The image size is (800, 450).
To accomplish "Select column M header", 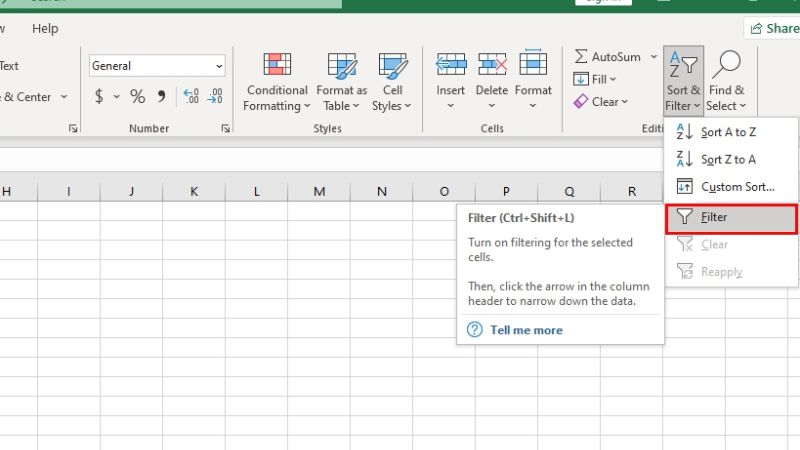I will 319,191.
